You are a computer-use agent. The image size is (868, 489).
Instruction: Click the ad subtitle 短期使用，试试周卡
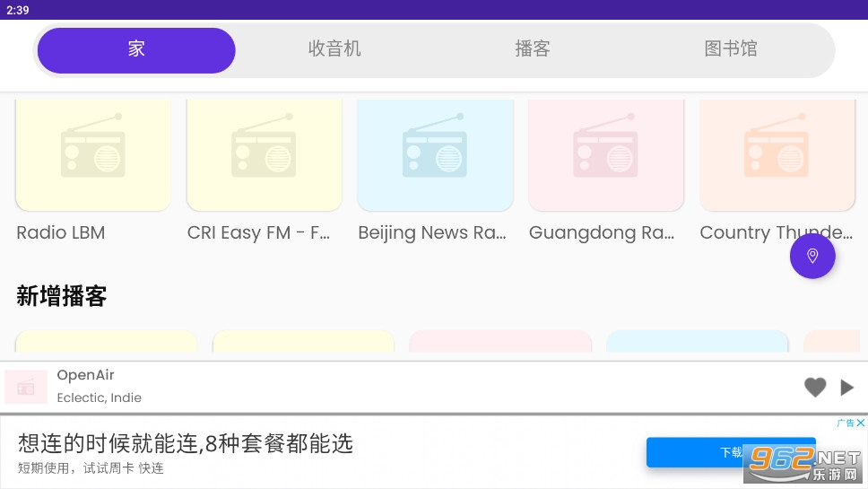tap(91, 468)
